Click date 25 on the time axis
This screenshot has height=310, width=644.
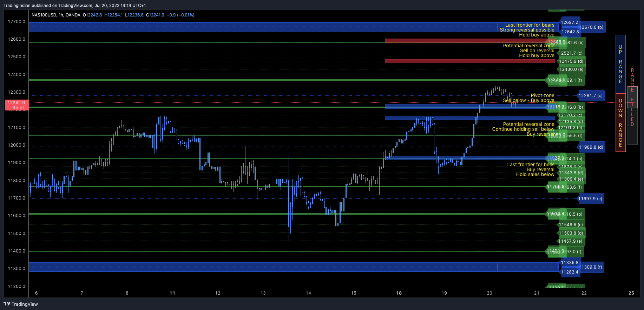(x=631, y=293)
